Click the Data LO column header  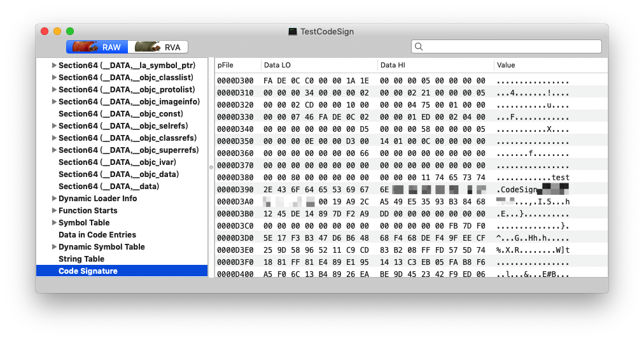319,65
